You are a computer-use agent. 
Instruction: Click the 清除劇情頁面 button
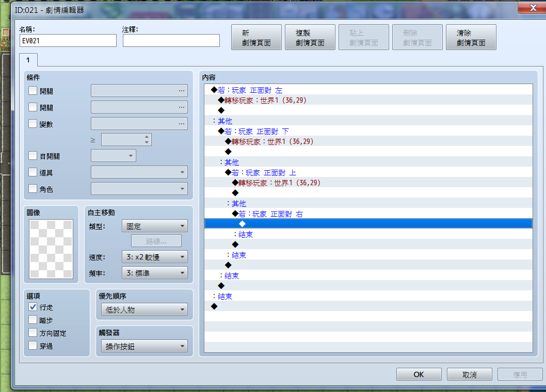coord(471,37)
